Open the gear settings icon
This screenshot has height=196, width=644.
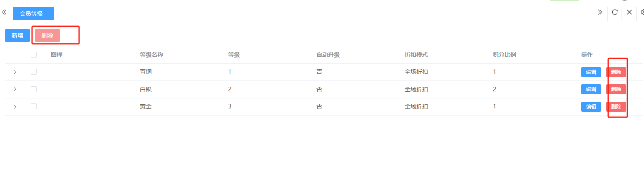(x=642, y=13)
